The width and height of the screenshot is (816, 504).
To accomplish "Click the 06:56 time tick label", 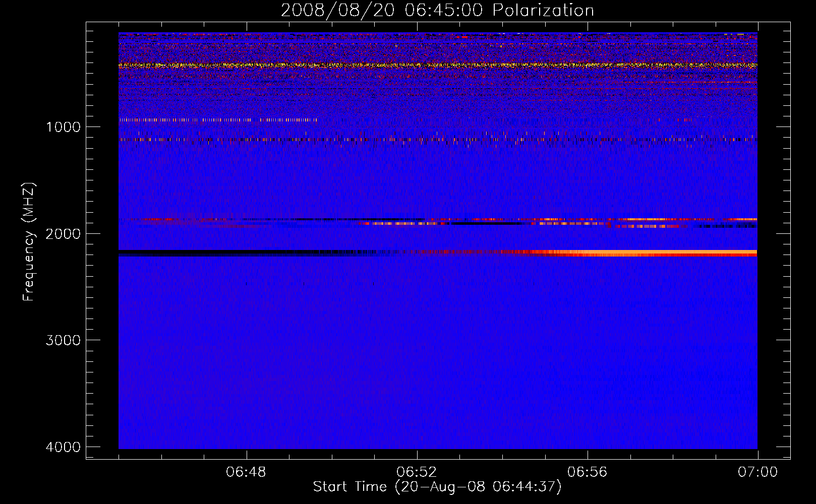I will [587, 472].
